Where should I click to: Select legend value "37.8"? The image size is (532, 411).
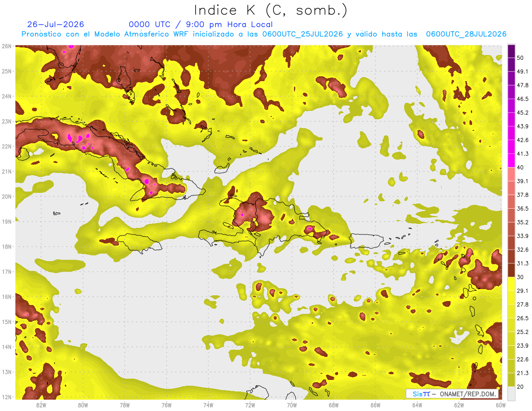point(523,195)
